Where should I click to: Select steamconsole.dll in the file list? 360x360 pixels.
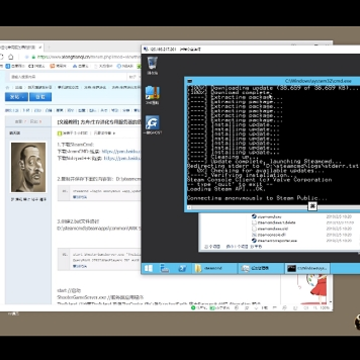270,235
